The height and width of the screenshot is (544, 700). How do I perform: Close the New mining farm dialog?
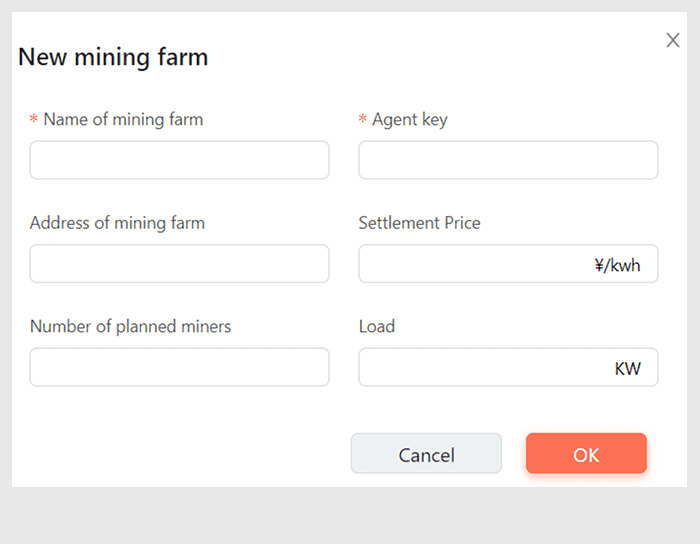click(673, 40)
